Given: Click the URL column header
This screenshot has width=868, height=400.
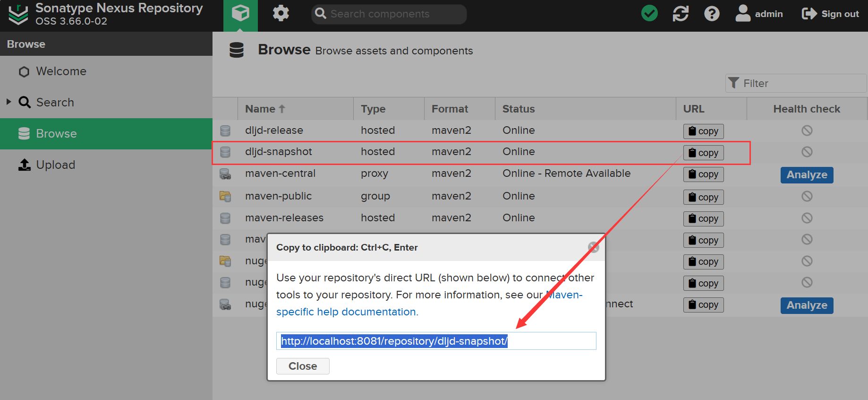Looking at the screenshot, I should [712, 109].
